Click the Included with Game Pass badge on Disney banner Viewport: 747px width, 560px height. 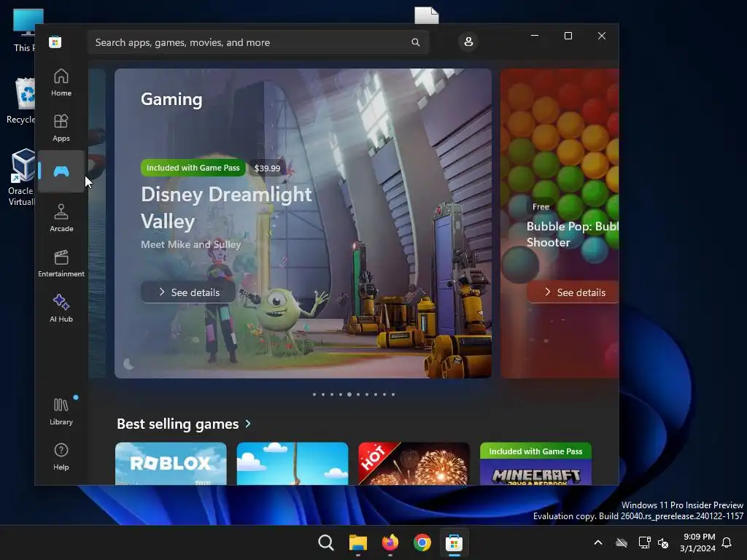pos(193,168)
